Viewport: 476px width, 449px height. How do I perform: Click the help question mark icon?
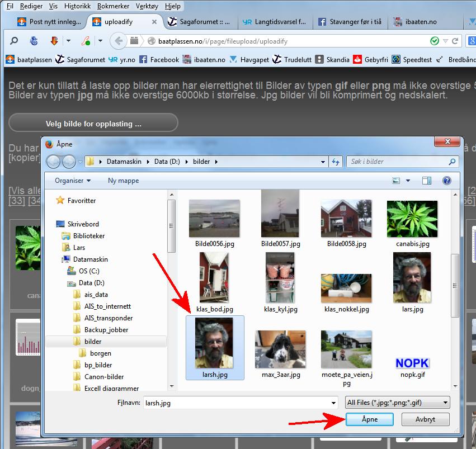tap(446, 181)
